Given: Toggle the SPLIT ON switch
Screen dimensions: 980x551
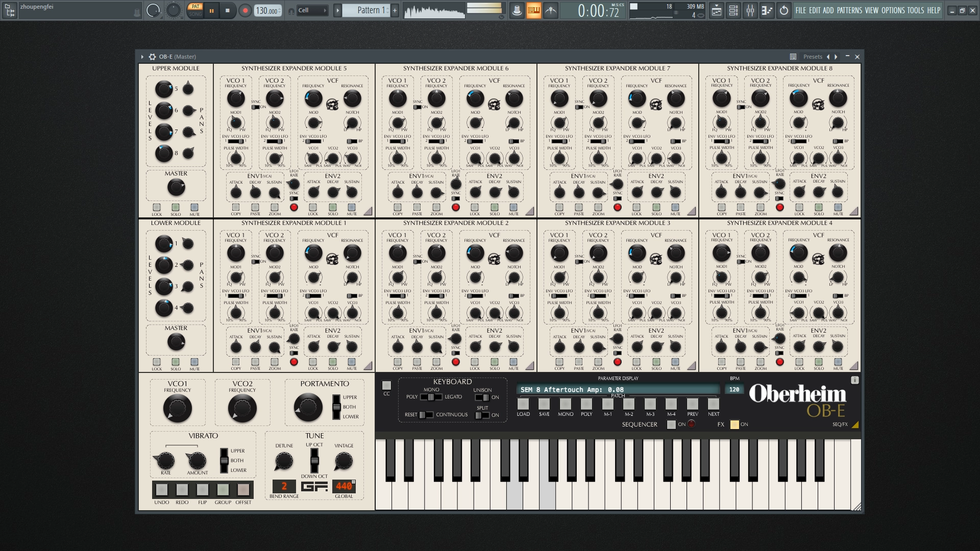Looking at the screenshot, I should click(482, 415).
